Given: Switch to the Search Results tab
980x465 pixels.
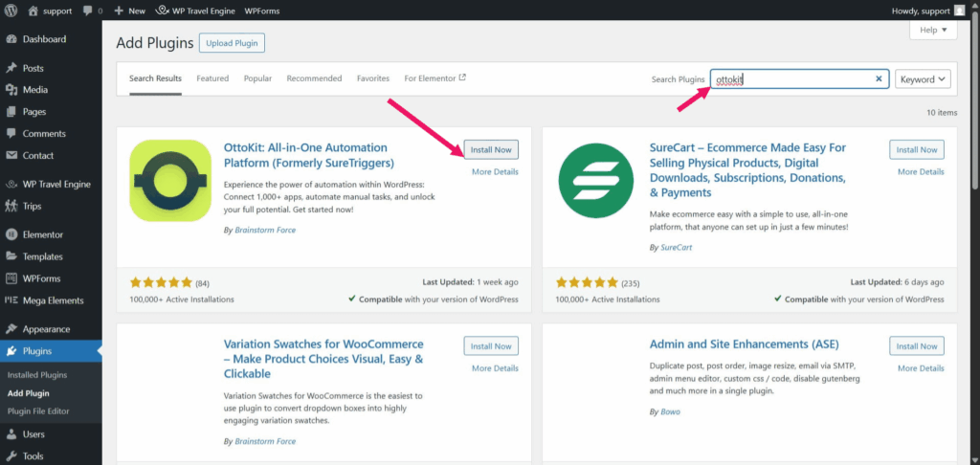Looking at the screenshot, I should [156, 78].
